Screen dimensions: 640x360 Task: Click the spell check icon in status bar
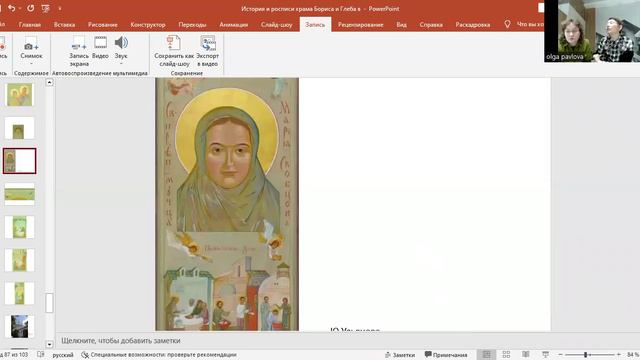coord(40,355)
